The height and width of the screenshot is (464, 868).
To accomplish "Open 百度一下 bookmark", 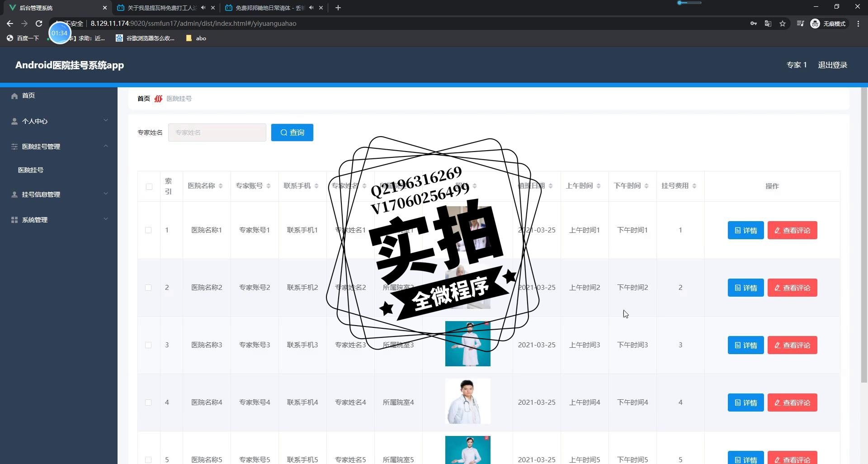I will point(23,38).
